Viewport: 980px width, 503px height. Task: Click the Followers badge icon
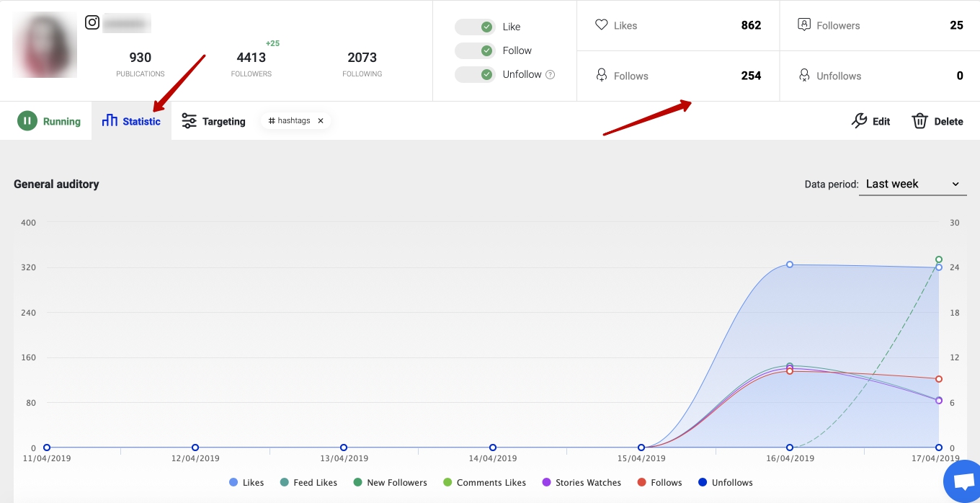pyautogui.click(x=805, y=25)
